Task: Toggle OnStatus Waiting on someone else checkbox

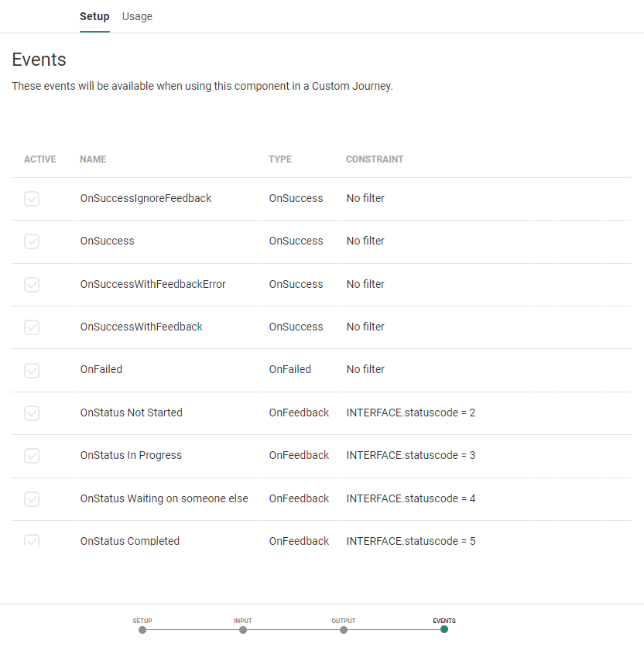Action: click(x=32, y=499)
